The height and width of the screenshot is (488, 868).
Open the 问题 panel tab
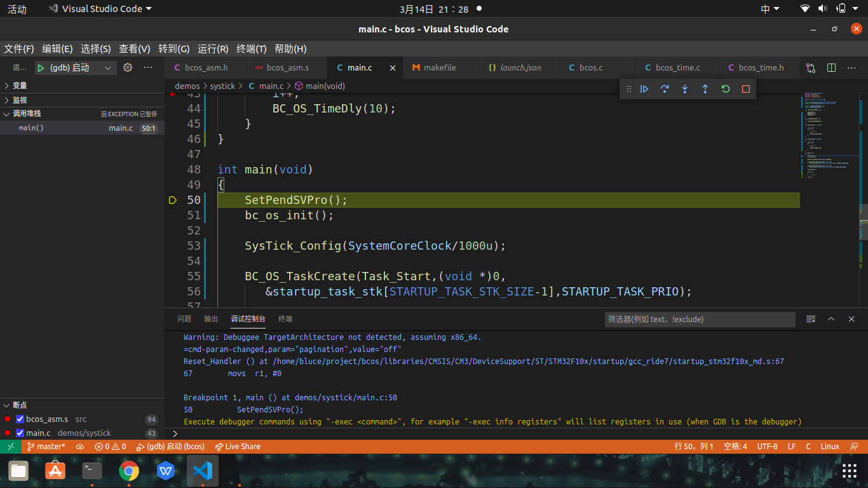pyautogui.click(x=184, y=319)
